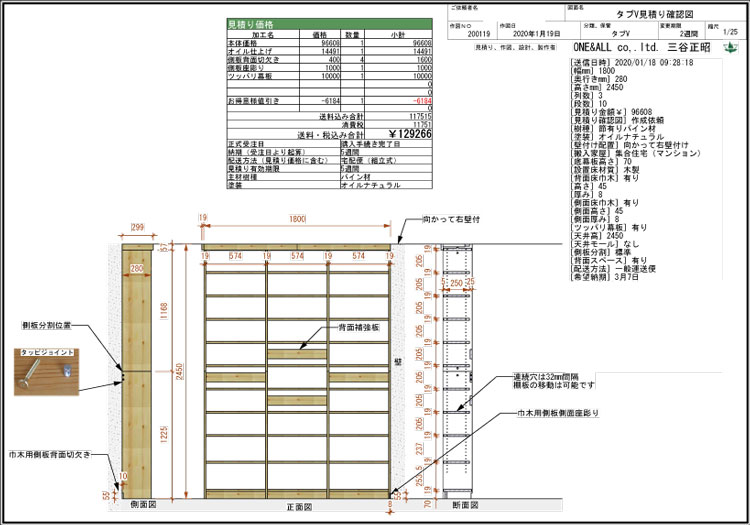750x525 pixels.
Task: Click the [搬入家屋] 集合住宅 line
Action: click(636, 153)
